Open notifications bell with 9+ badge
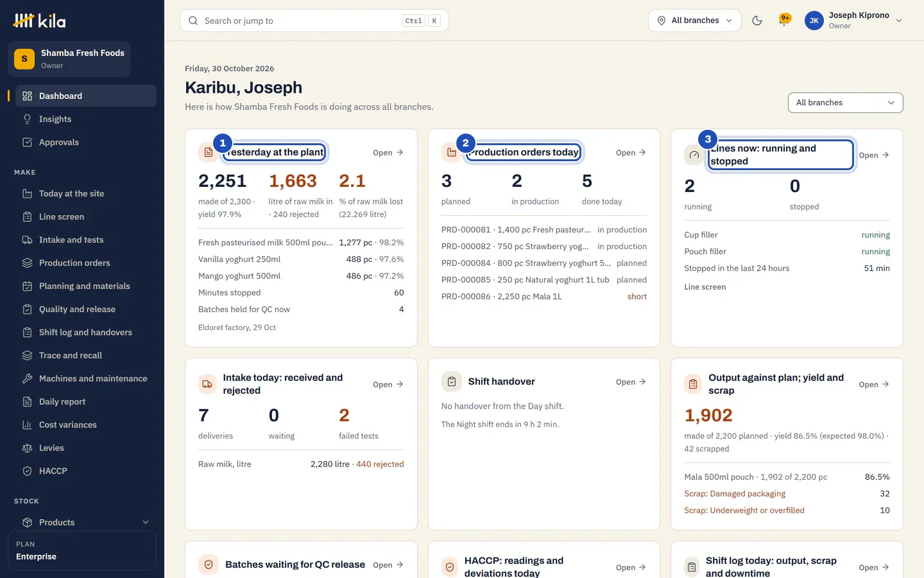Image resolution: width=924 pixels, height=578 pixels. 784,21
